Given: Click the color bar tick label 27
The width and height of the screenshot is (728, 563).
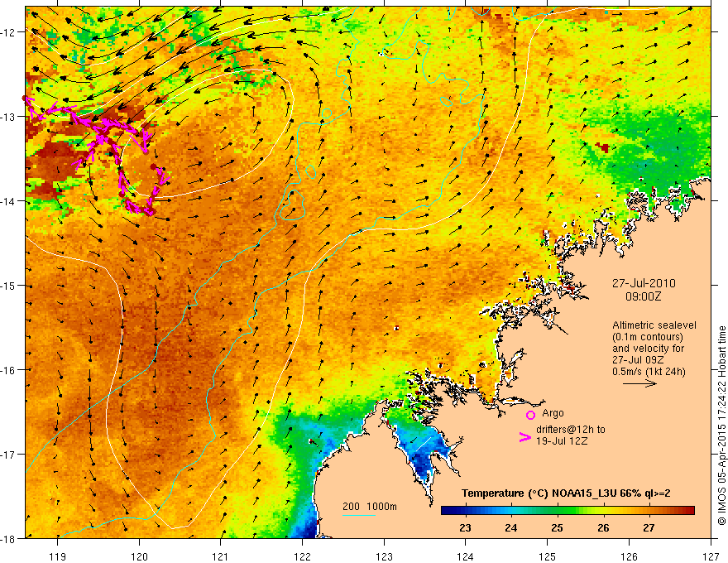Looking at the screenshot, I should point(649,528).
